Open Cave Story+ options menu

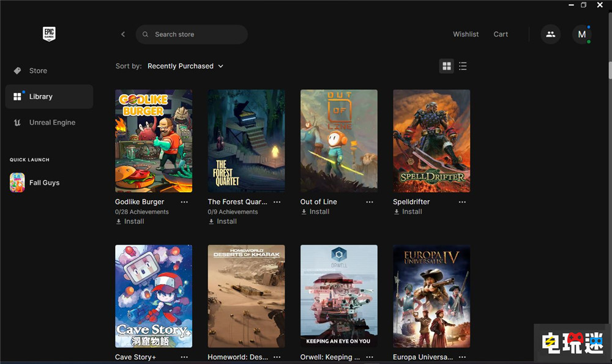point(184,357)
